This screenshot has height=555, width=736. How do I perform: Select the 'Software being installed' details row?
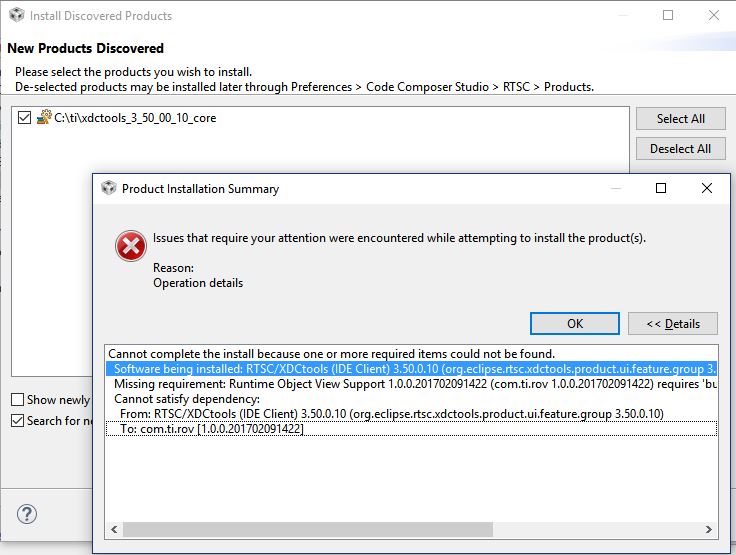pyautogui.click(x=411, y=369)
